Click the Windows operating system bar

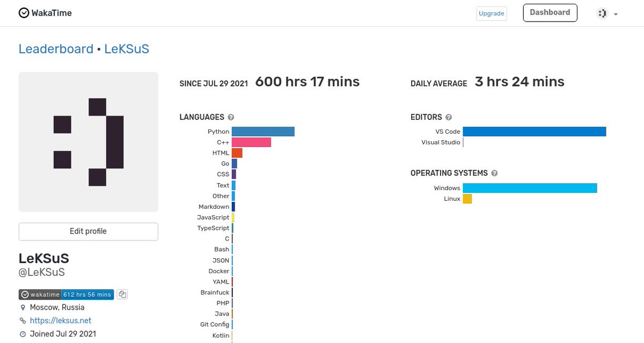(530, 188)
